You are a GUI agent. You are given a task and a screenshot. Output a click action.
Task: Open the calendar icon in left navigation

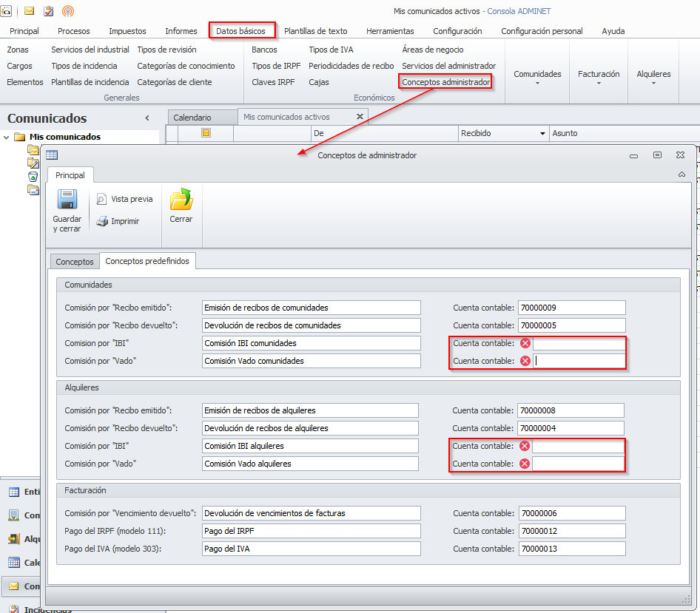(14, 562)
